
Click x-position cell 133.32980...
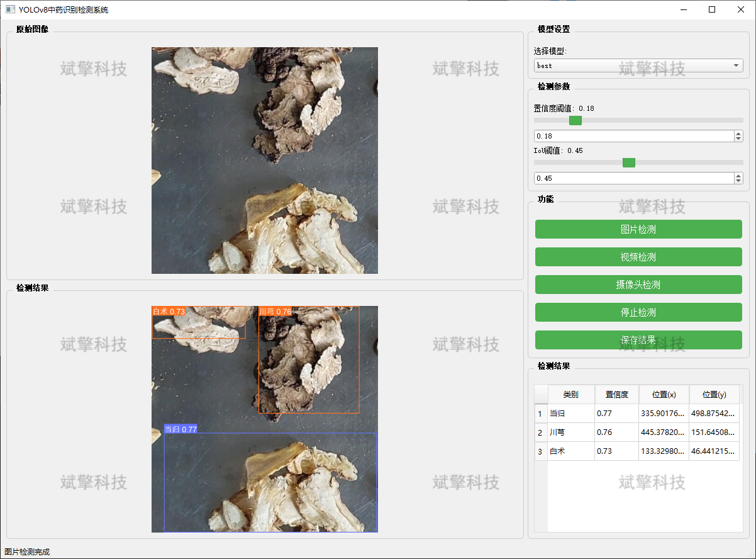[664, 451]
